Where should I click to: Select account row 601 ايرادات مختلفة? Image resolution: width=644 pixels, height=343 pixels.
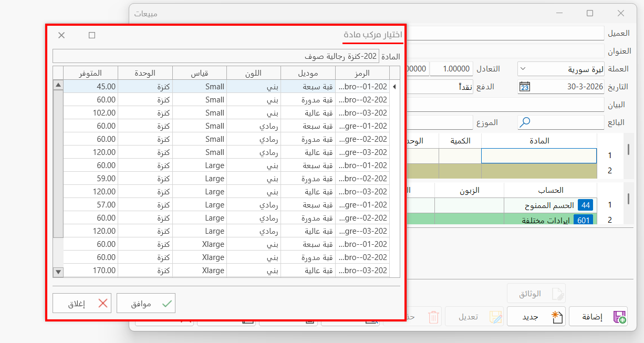(550, 219)
